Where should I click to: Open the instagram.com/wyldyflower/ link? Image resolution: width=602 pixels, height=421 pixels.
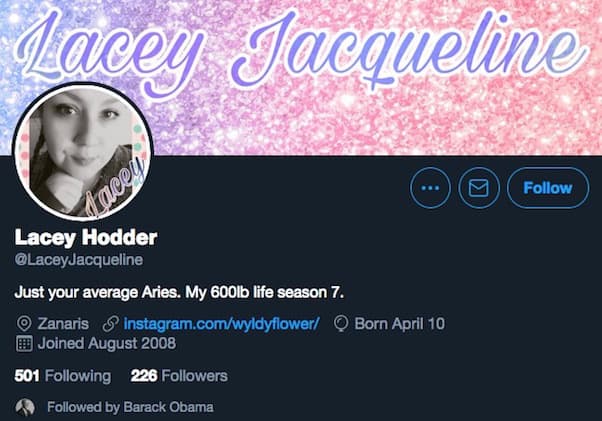tap(221, 324)
